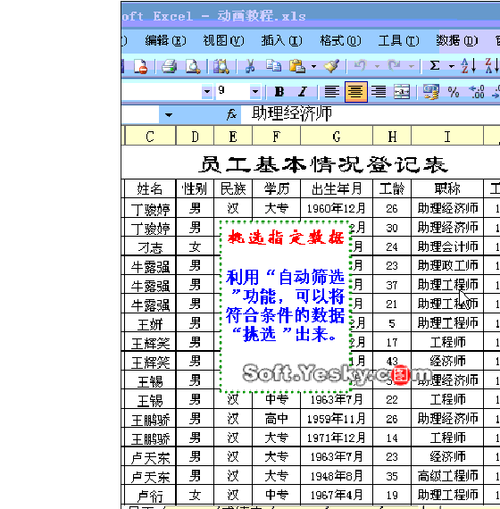Select Align Right
Viewport: 500px width, 509px height.
[379, 92]
